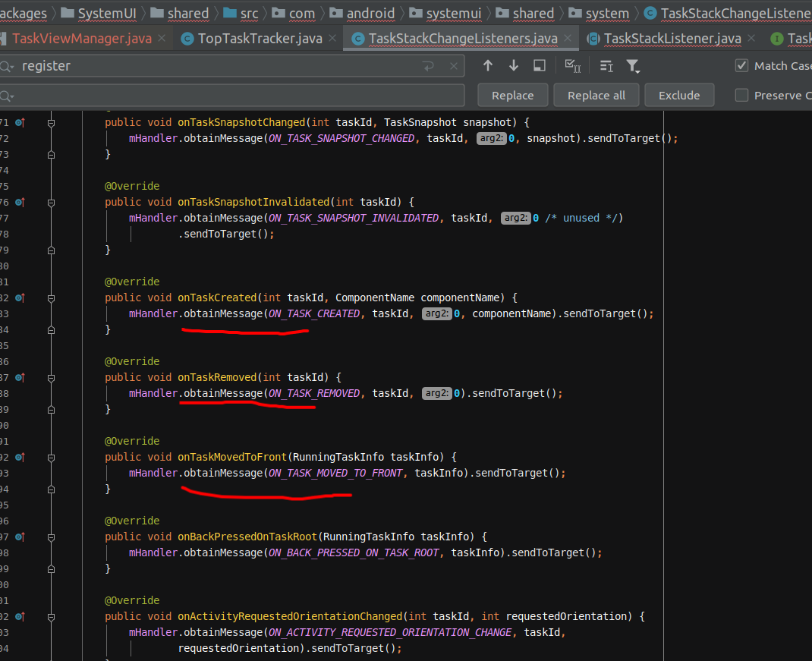Close the TaskStackListener.java tab

click(751, 39)
